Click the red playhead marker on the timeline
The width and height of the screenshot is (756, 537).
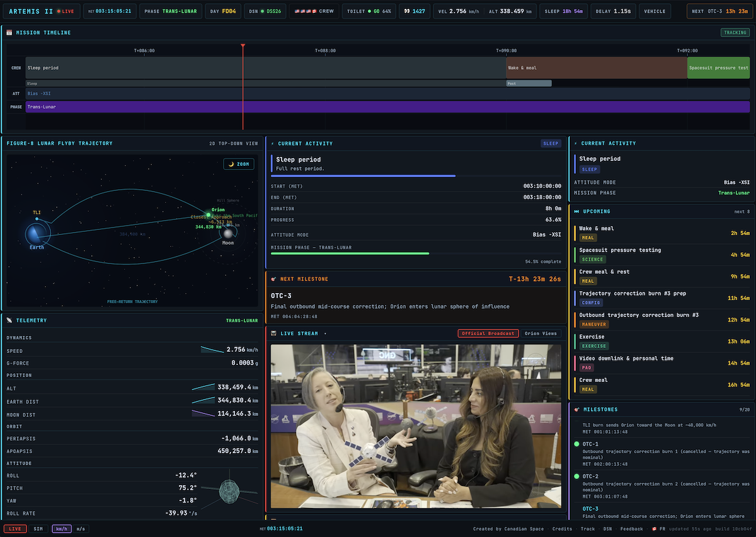[x=243, y=45]
